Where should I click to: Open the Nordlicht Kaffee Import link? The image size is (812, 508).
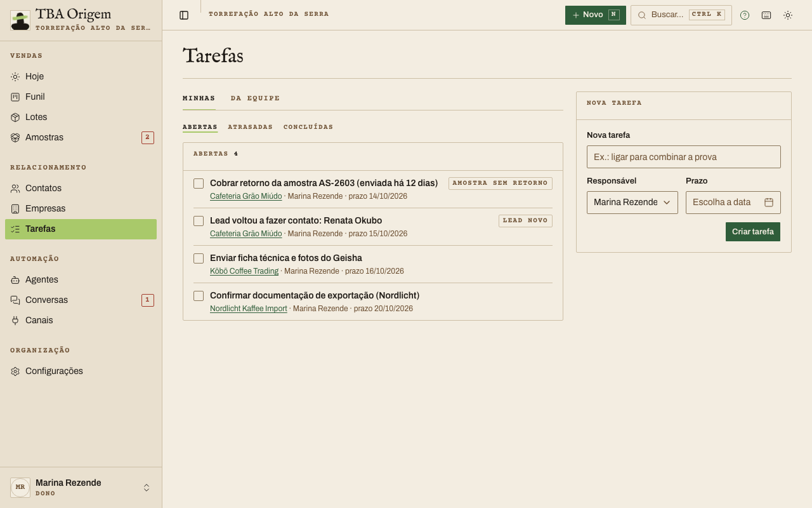click(249, 309)
